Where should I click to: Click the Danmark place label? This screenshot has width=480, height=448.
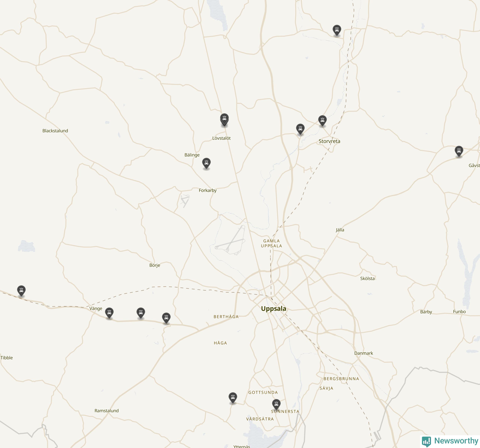click(x=364, y=353)
